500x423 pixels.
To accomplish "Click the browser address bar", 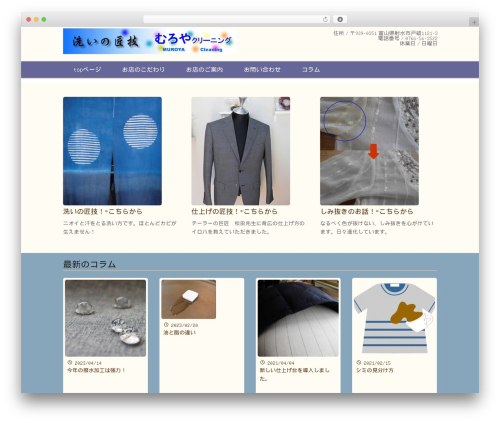I will click(237, 19).
